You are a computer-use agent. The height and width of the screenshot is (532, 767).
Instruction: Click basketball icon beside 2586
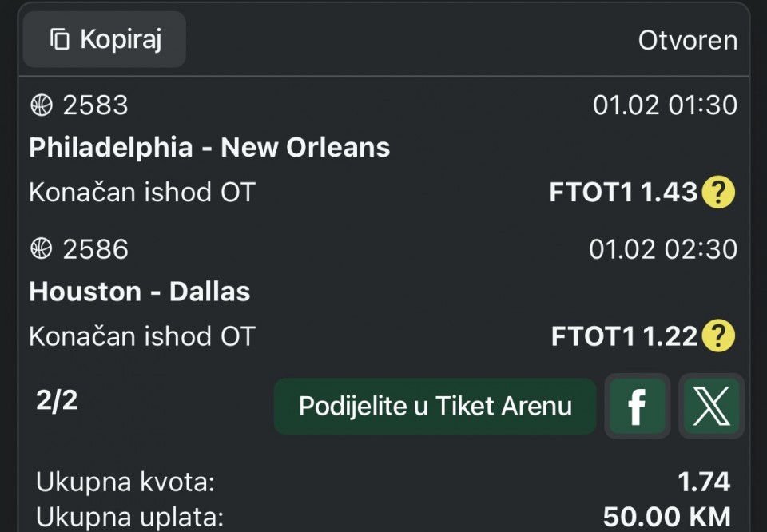(x=41, y=249)
